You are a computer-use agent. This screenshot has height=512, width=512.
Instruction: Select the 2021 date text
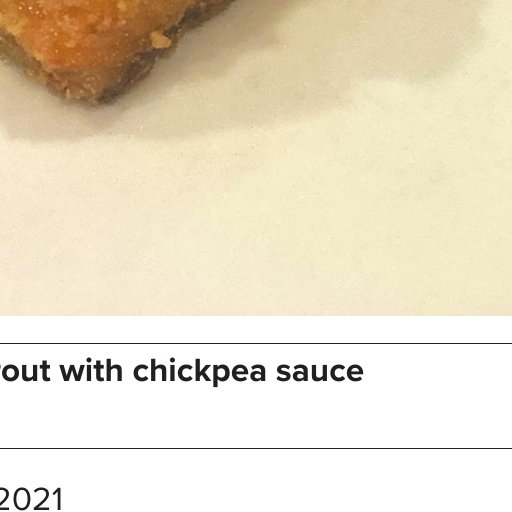tap(31, 499)
